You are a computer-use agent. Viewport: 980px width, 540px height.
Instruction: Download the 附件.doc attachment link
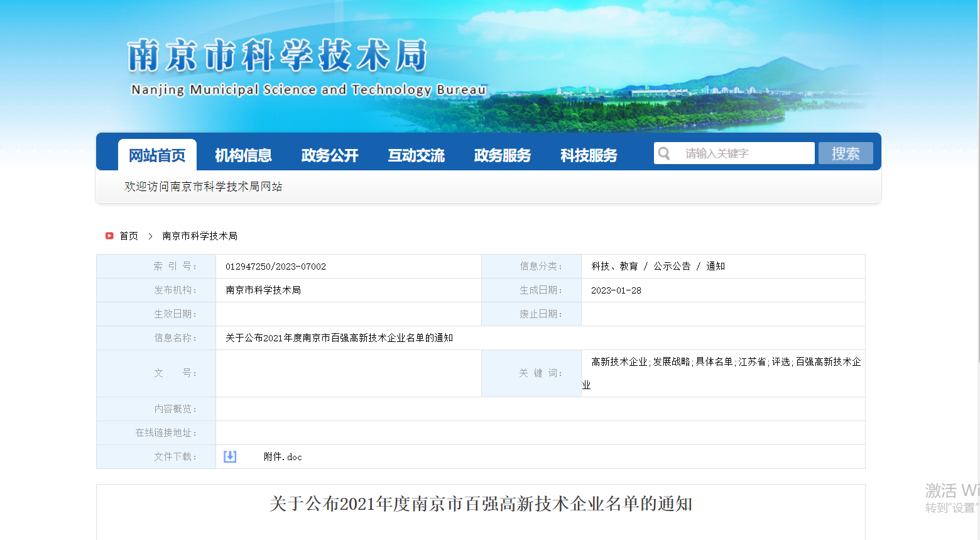coord(283,457)
